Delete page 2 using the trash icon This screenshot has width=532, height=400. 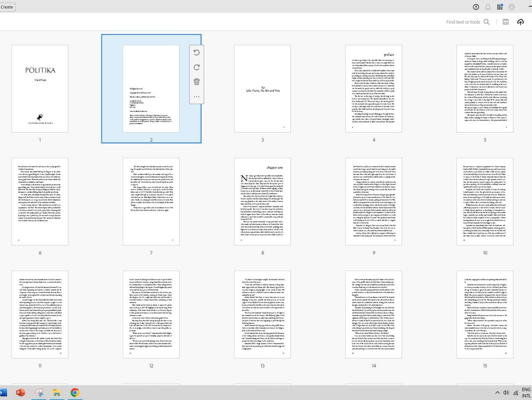pyautogui.click(x=197, y=81)
